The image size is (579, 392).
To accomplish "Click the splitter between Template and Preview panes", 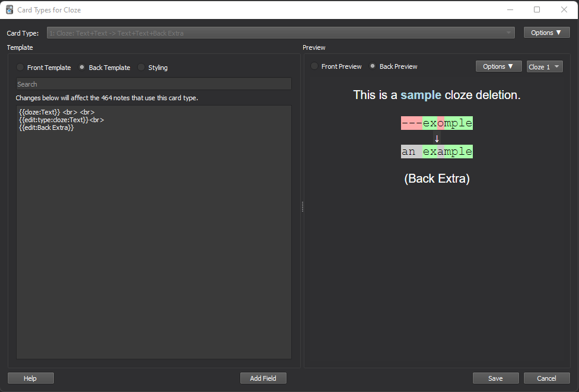I will [303, 206].
